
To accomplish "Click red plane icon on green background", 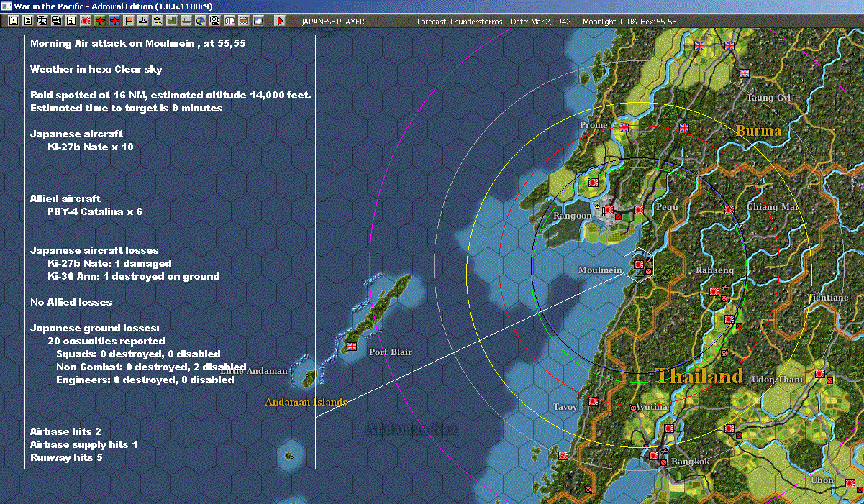I will tap(99, 21).
